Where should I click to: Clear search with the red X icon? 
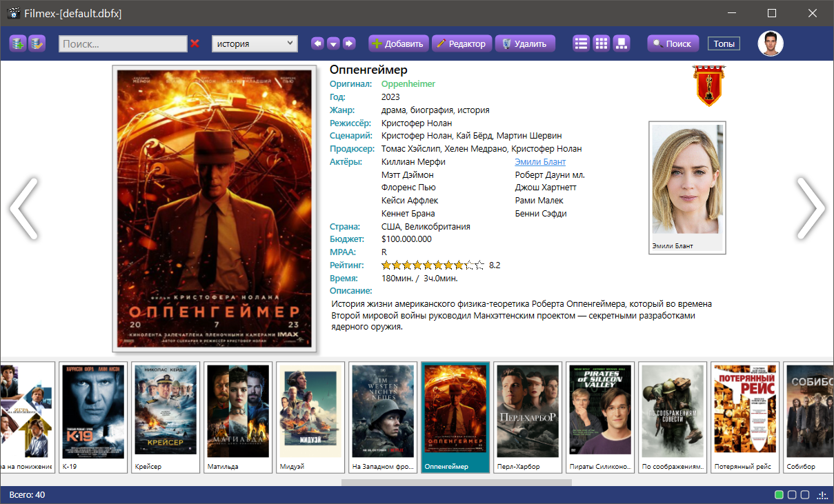tap(195, 43)
